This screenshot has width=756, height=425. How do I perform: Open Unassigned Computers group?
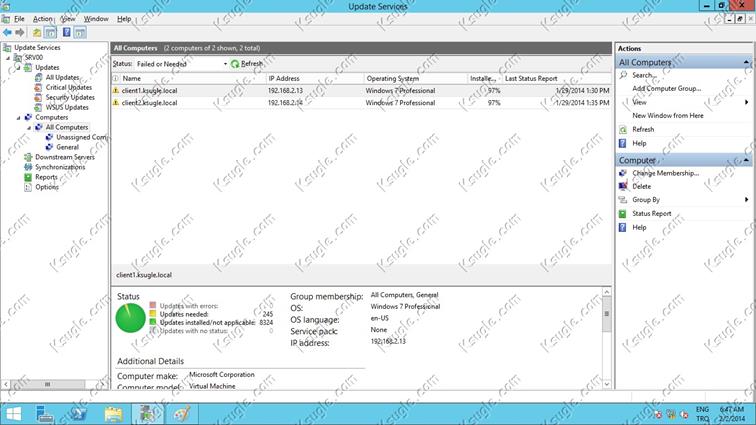tap(81, 137)
